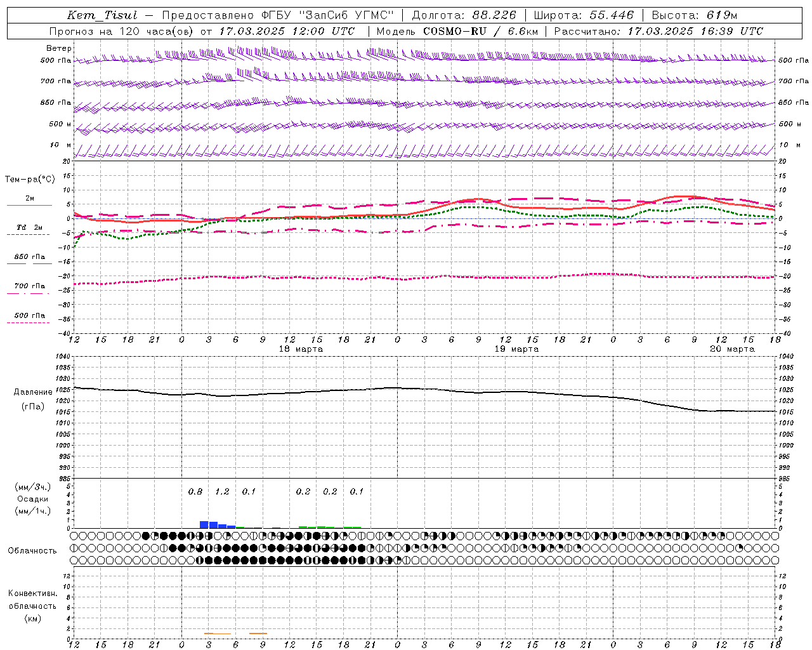Click the station name "Kem_Tisul" in the header

coord(102,15)
